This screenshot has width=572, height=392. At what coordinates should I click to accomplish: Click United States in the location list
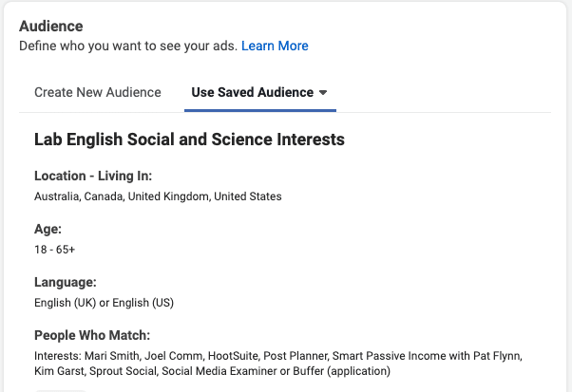tap(248, 196)
